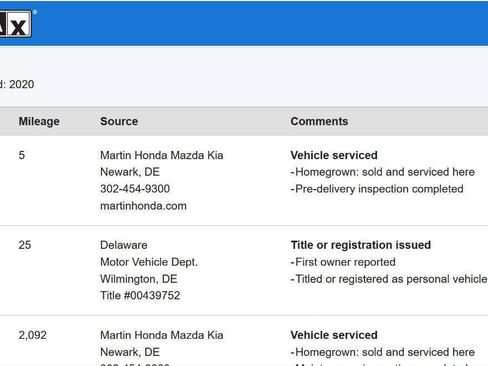This screenshot has width=488, height=366.
Task: Select the Delaware Motor Vehicle Dept. source
Action: coord(149,253)
